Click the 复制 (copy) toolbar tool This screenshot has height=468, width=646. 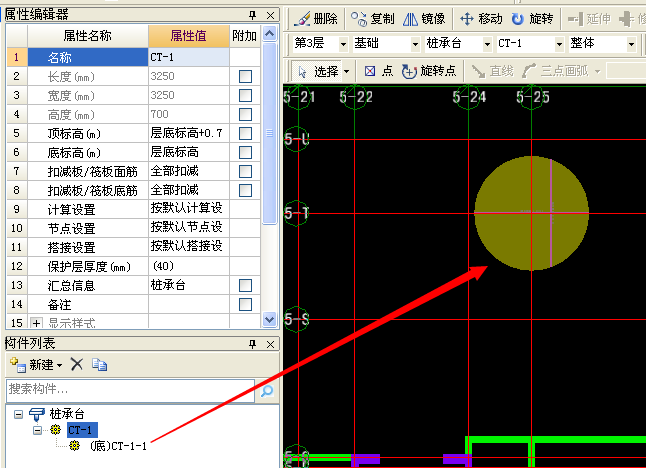(x=373, y=19)
